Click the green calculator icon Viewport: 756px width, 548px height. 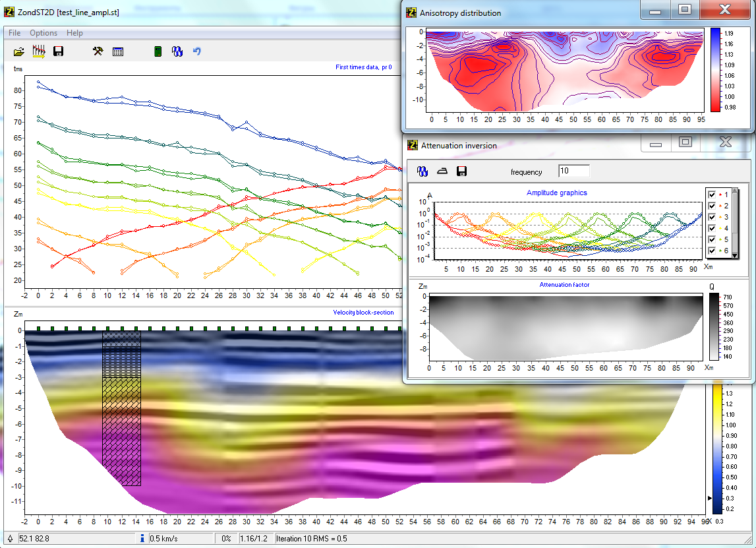[x=158, y=51]
